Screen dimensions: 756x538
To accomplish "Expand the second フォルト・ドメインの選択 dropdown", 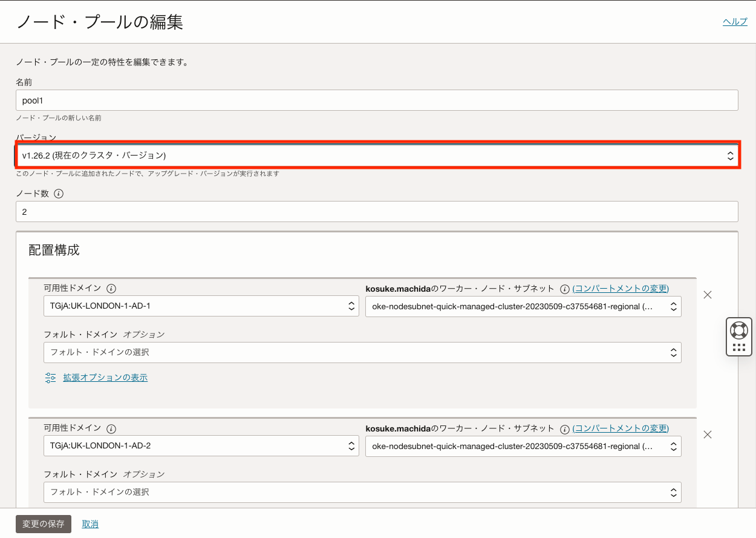I will 362,492.
